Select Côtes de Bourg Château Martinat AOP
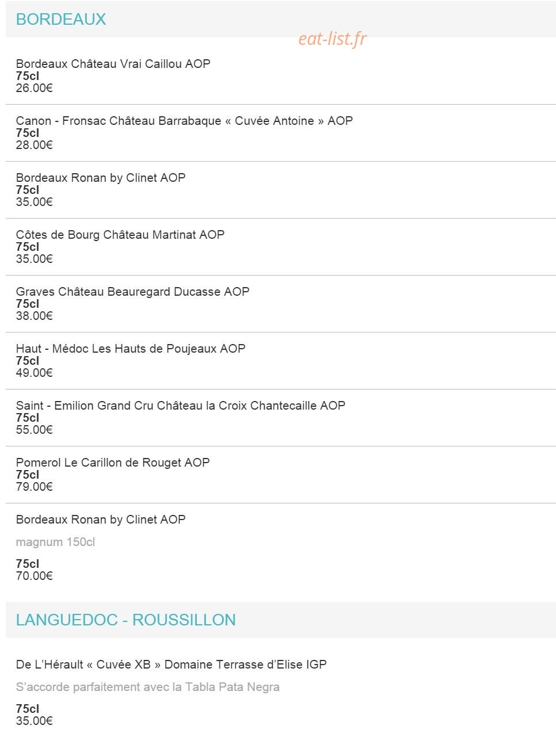The height and width of the screenshot is (756, 556). tap(120, 235)
